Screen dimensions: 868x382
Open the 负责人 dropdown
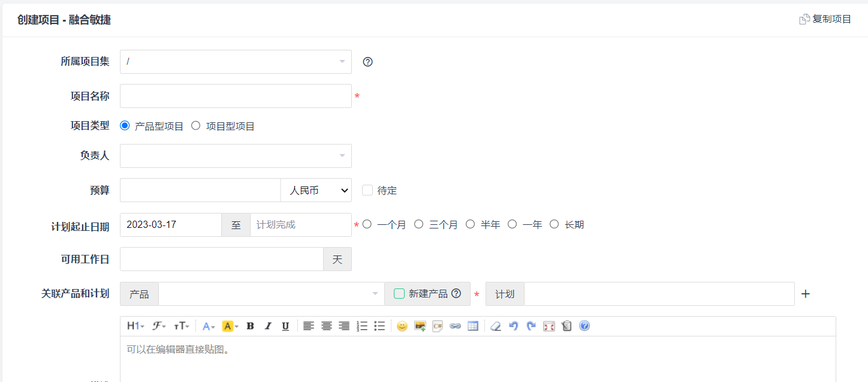(236, 156)
